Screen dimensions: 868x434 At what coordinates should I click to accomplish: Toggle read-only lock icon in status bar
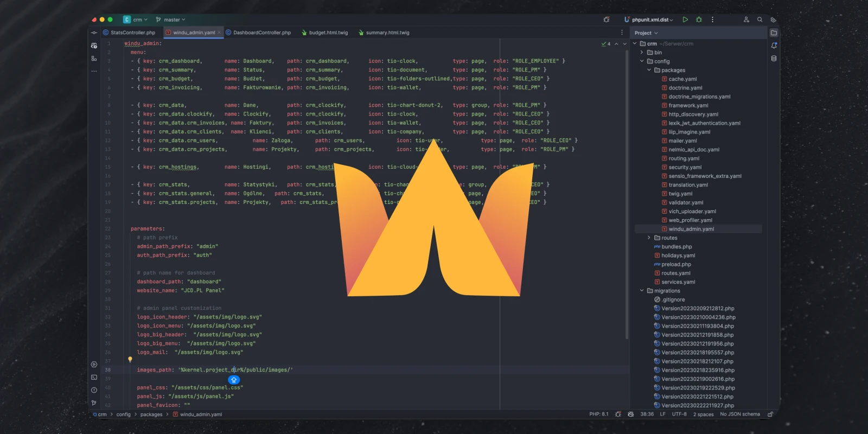tap(770, 414)
